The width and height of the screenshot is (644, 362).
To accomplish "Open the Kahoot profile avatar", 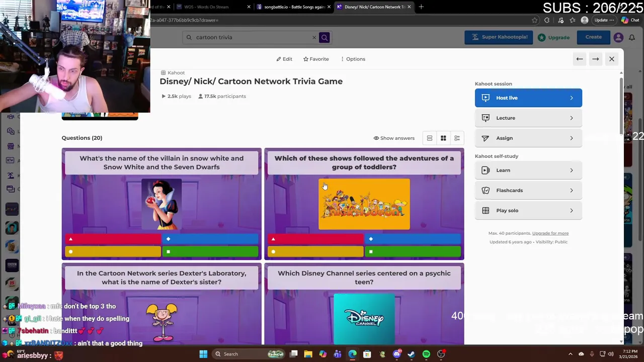I will click(x=618, y=37).
